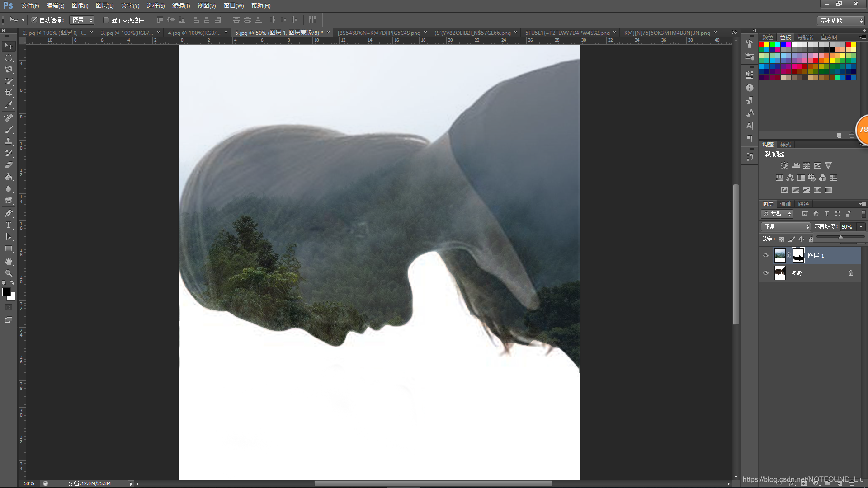Toggle Background layer visibility eye
The image size is (868, 488).
[x=766, y=273]
